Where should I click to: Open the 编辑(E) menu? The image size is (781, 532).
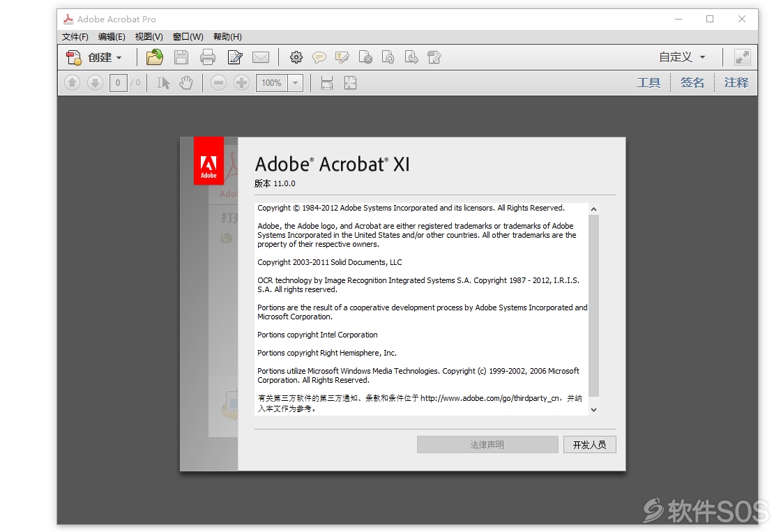pyautogui.click(x=112, y=37)
